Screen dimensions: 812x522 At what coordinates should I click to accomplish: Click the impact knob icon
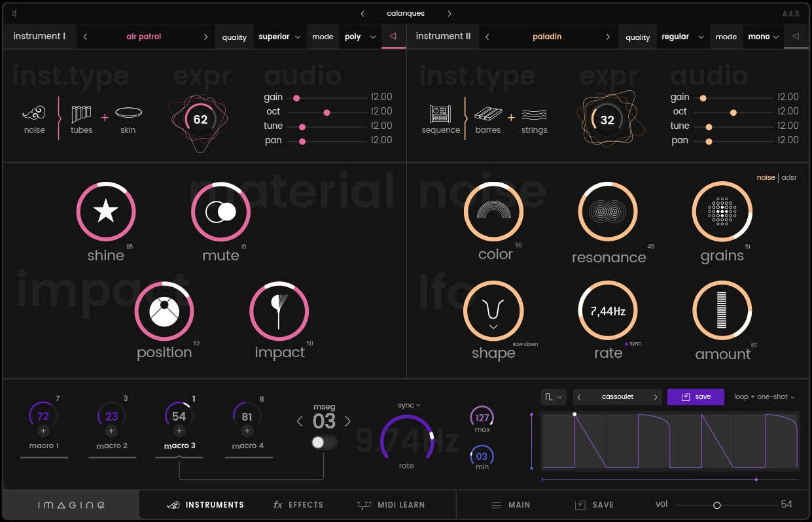(x=279, y=311)
